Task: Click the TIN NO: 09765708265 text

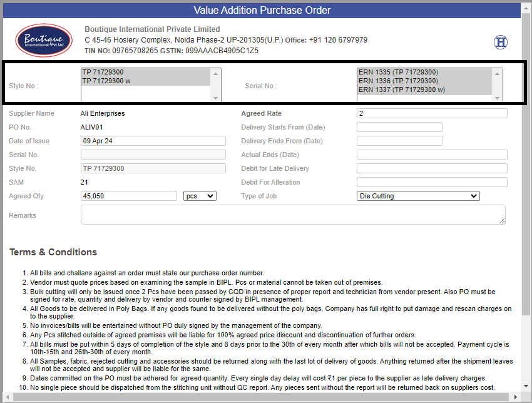Action: click(121, 51)
